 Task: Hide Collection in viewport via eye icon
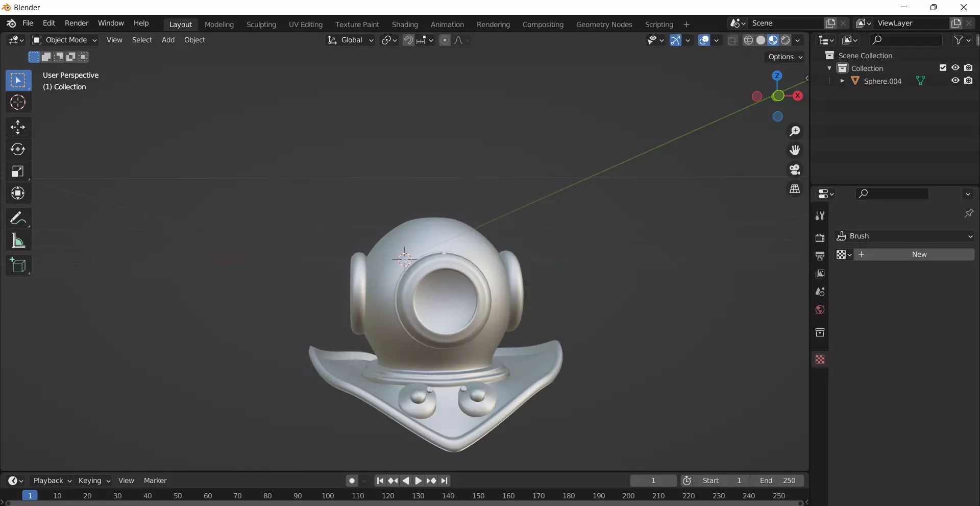[x=955, y=68]
